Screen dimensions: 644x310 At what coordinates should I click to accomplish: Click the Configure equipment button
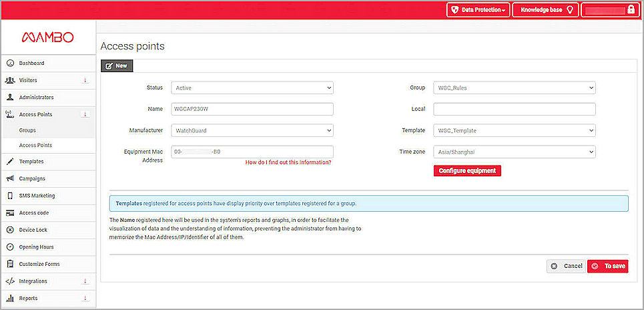click(467, 171)
